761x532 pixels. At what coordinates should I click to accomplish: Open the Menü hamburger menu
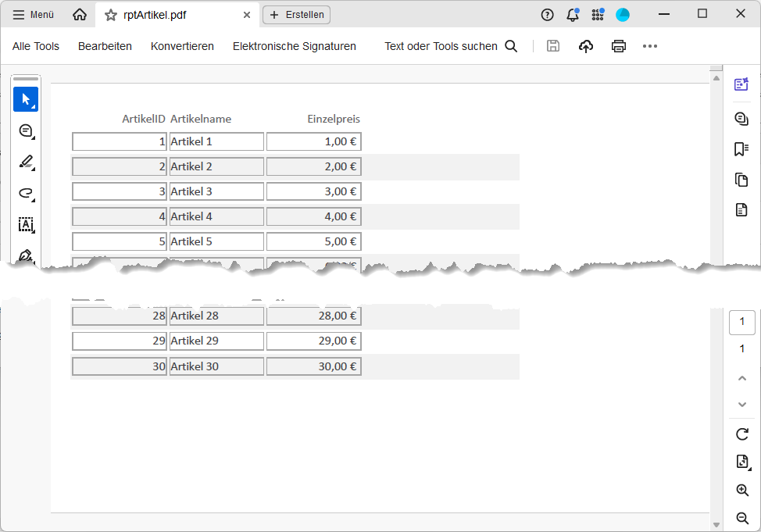pyautogui.click(x=34, y=15)
